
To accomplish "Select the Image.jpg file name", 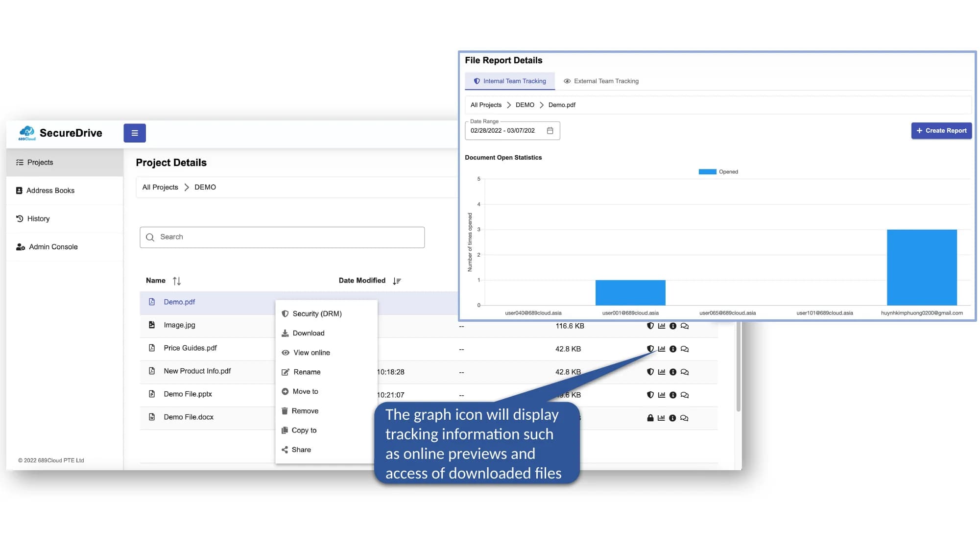I will (179, 325).
